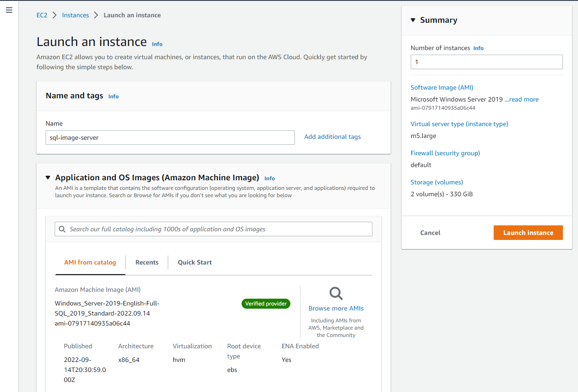Edit the Number of instances field
Screen dimensions: 578x392
(x=486, y=62)
